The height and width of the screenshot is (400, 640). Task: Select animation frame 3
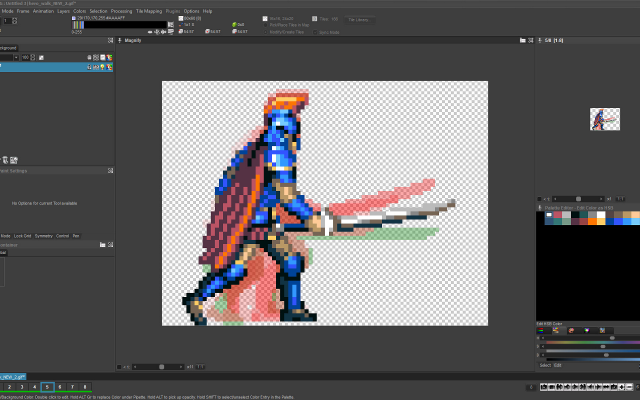click(x=22, y=387)
